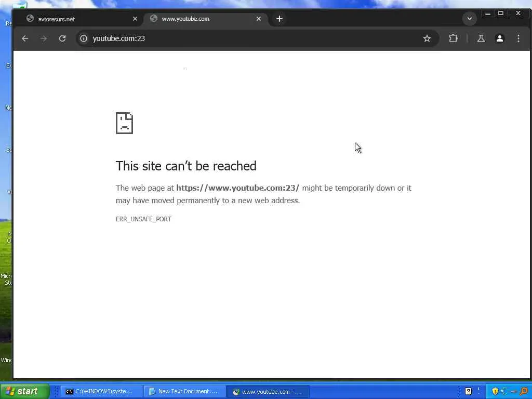The height and width of the screenshot is (399, 532).
Task: Select the ERR_UNSAFE_PORT error code text
Action: [x=143, y=219]
